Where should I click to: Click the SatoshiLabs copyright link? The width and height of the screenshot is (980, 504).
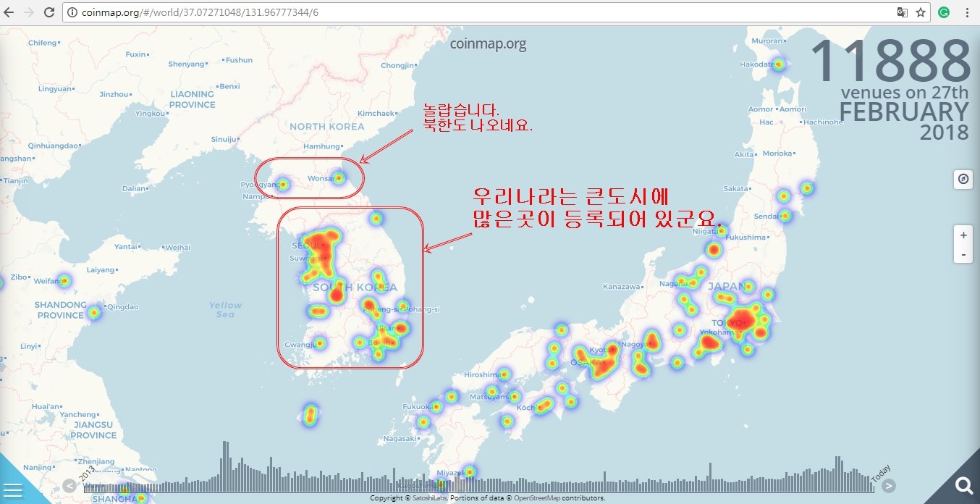point(428,497)
